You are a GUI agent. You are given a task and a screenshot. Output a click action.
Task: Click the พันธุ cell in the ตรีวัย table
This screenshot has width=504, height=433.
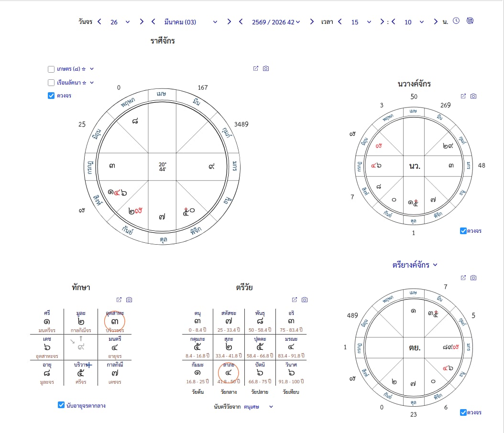tap(260, 321)
